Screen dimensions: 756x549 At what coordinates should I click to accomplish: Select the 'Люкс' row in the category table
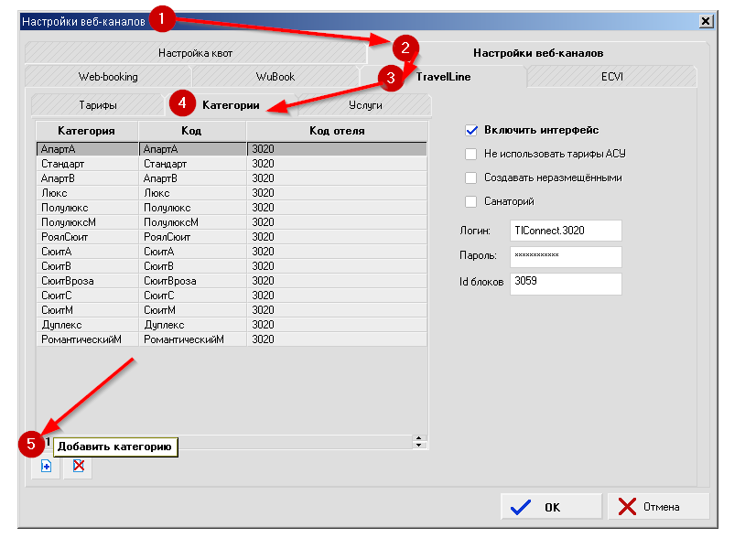pyautogui.click(x=87, y=193)
